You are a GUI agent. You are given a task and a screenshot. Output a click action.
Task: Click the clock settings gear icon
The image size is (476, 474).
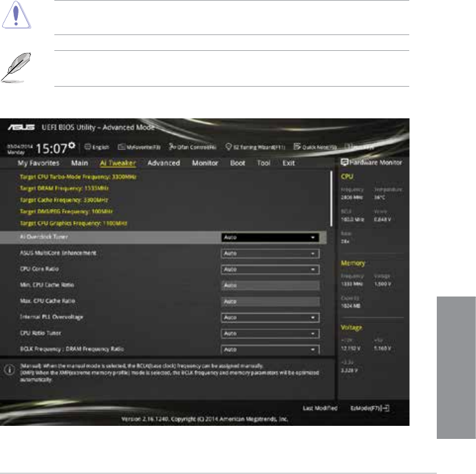pyautogui.click(x=72, y=145)
